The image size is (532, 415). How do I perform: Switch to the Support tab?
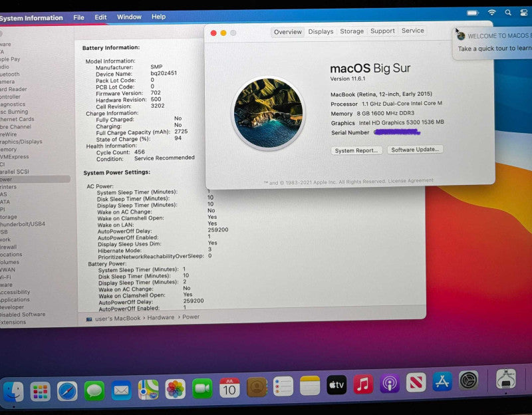coord(382,31)
